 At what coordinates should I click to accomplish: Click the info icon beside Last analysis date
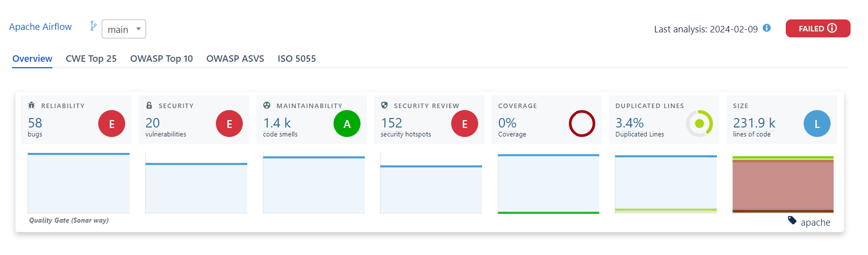767,28
